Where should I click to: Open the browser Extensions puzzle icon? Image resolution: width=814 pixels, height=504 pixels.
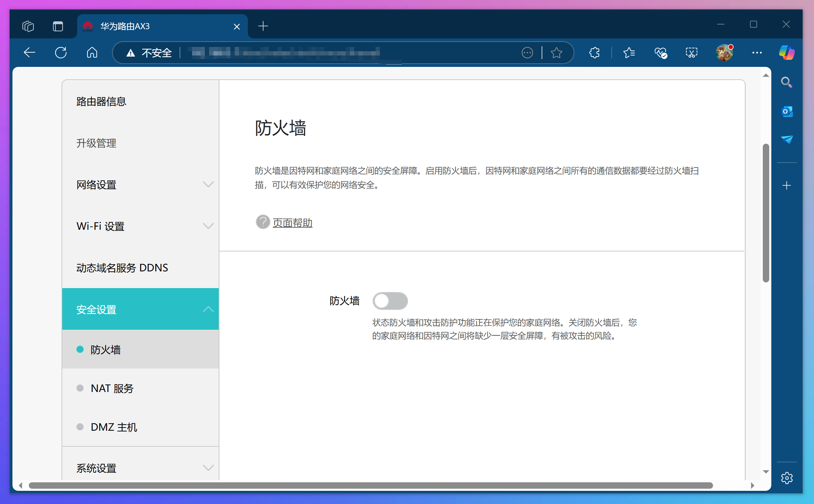(x=594, y=52)
